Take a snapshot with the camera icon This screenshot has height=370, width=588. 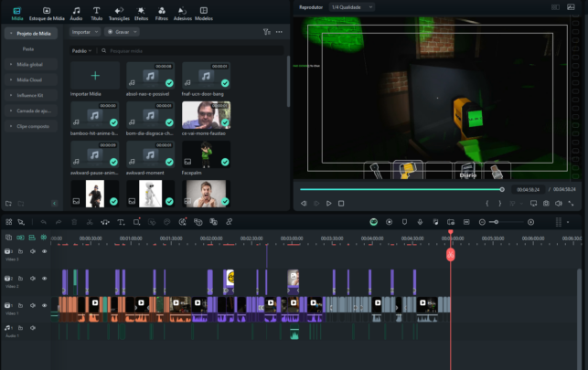click(x=546, y=203)
